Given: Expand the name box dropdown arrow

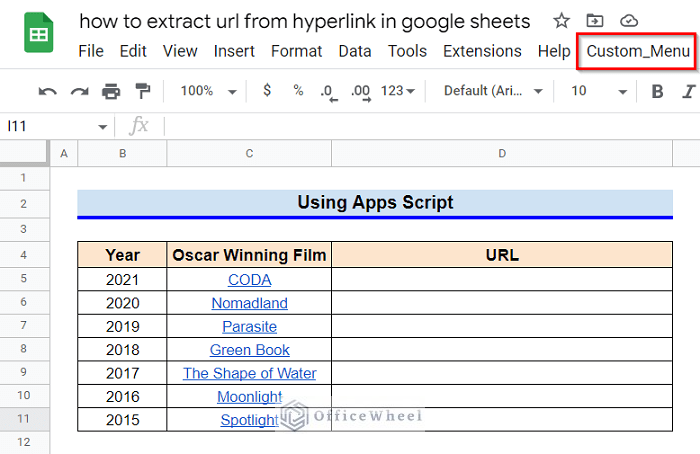Looking at the screenshot, I should point(102,127).
